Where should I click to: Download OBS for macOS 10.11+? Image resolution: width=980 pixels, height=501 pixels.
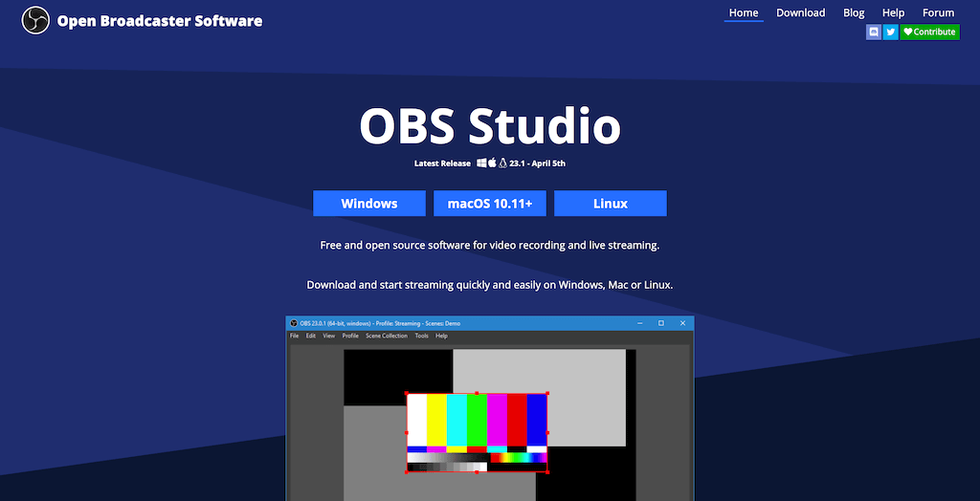490,204
